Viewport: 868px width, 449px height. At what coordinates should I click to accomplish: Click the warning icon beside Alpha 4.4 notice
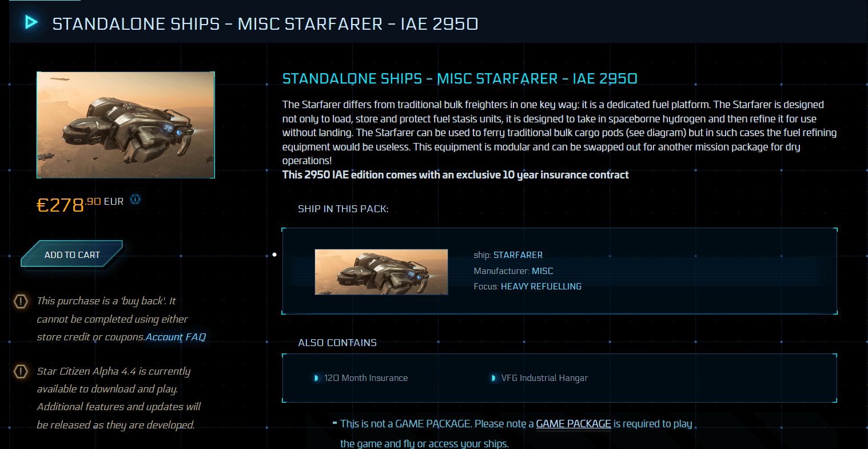(x=21, y=372)
